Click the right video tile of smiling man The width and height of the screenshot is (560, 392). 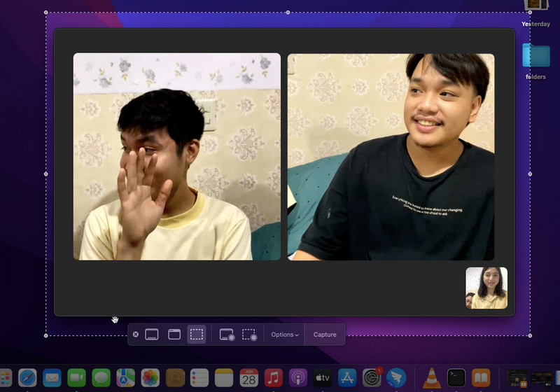(x=391, y=157)
